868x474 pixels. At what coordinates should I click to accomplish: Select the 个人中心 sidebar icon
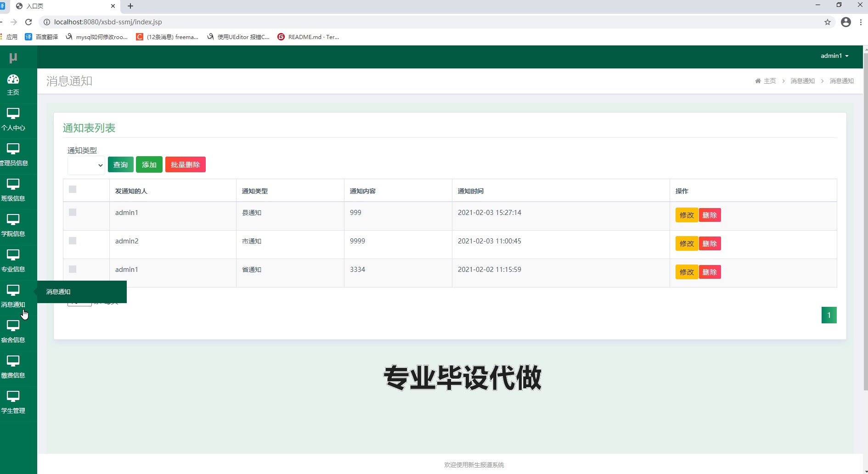[13, 119]
